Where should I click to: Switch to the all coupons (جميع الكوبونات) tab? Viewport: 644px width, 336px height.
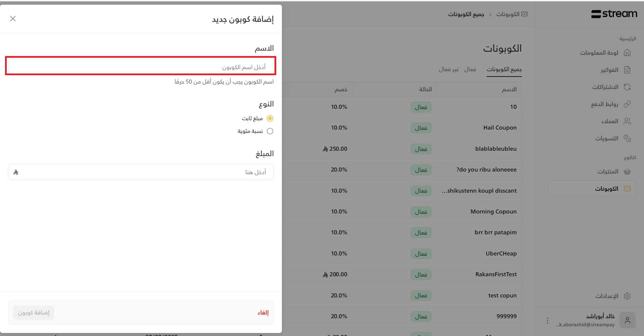pos(504,69)
